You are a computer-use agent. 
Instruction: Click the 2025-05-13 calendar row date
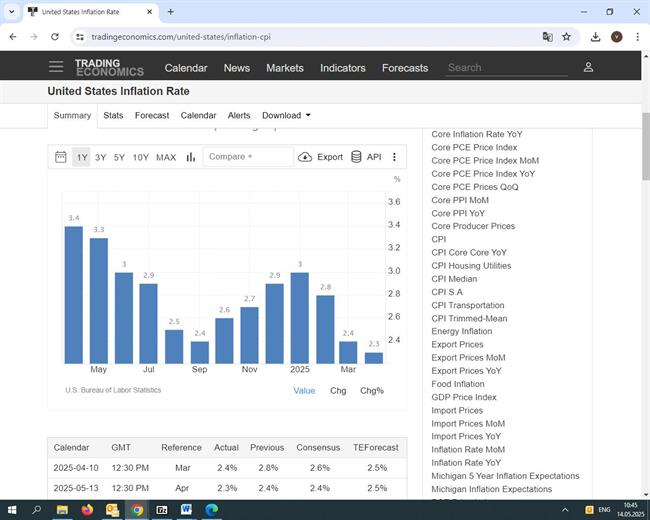(x=76, y=488)
